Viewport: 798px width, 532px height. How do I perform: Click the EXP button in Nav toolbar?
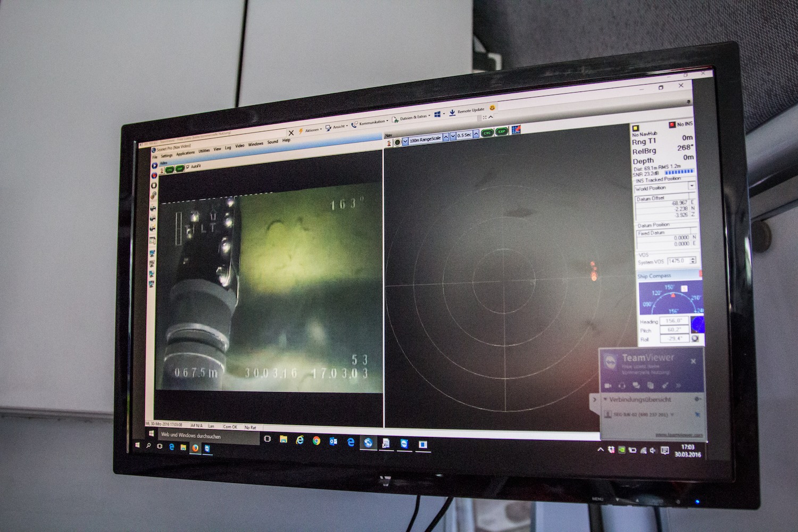[502, 131]
